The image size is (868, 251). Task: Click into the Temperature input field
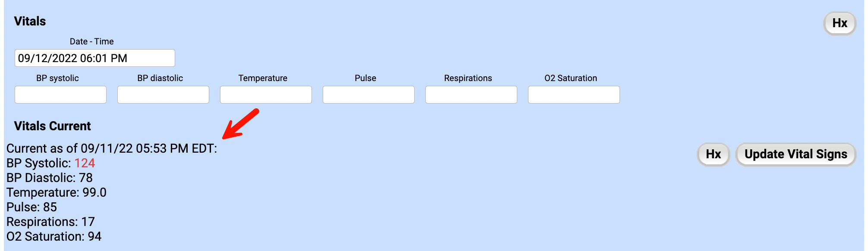[x=266, y=95]
